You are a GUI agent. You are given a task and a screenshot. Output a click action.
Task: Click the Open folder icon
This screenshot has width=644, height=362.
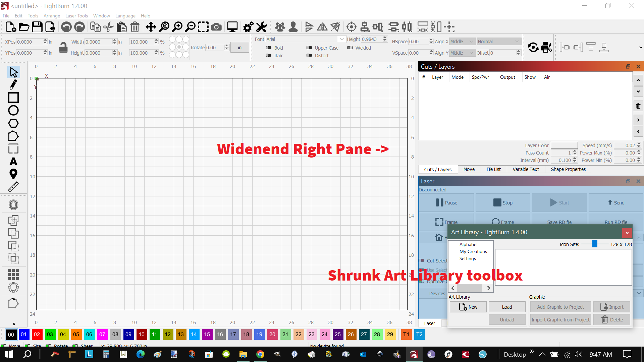[x=24, y=27]
